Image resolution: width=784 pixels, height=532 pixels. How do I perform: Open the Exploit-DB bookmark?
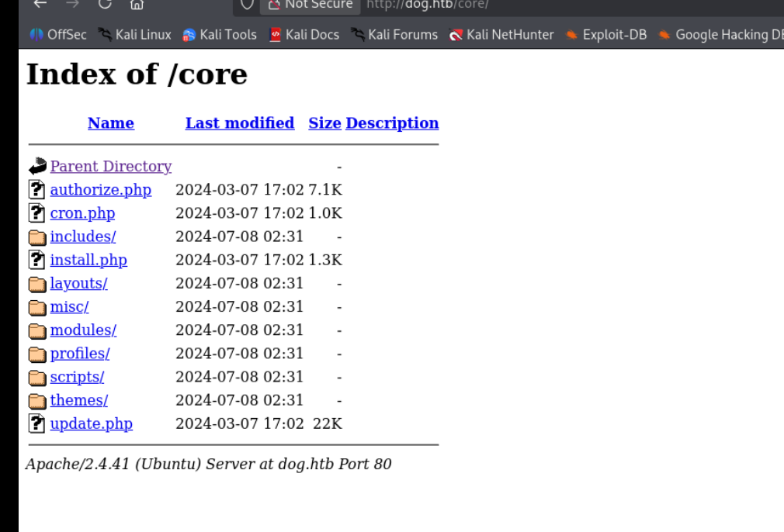pos(606,35)
